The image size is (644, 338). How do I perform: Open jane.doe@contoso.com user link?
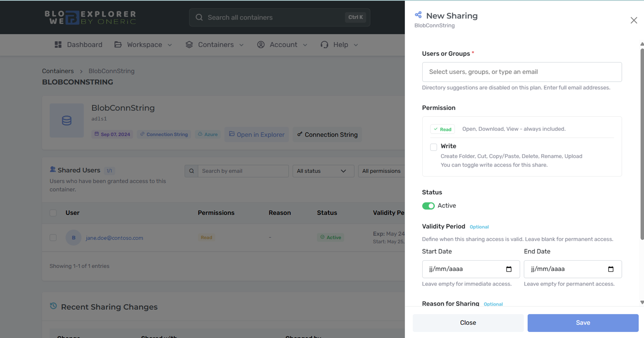pos(114,238)
